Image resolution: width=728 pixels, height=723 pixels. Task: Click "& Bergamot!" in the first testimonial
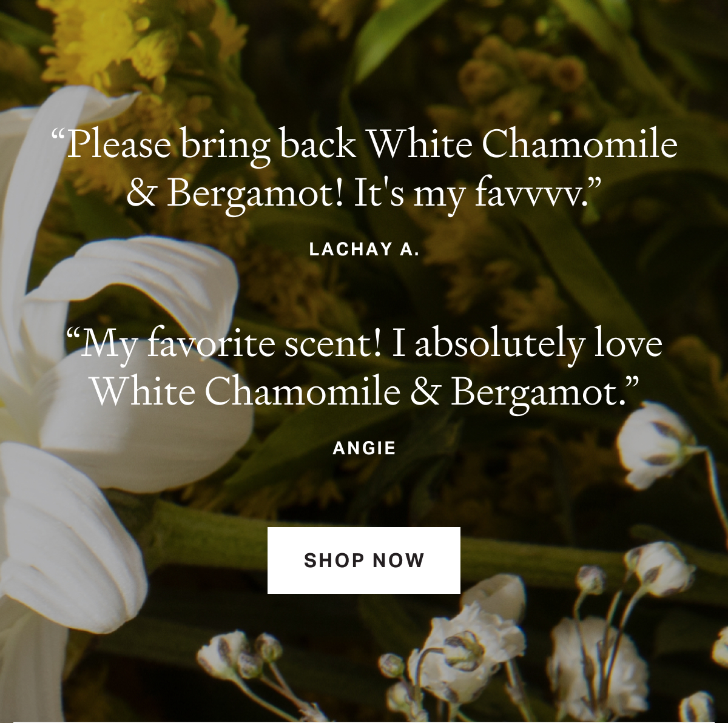(235, 195)
